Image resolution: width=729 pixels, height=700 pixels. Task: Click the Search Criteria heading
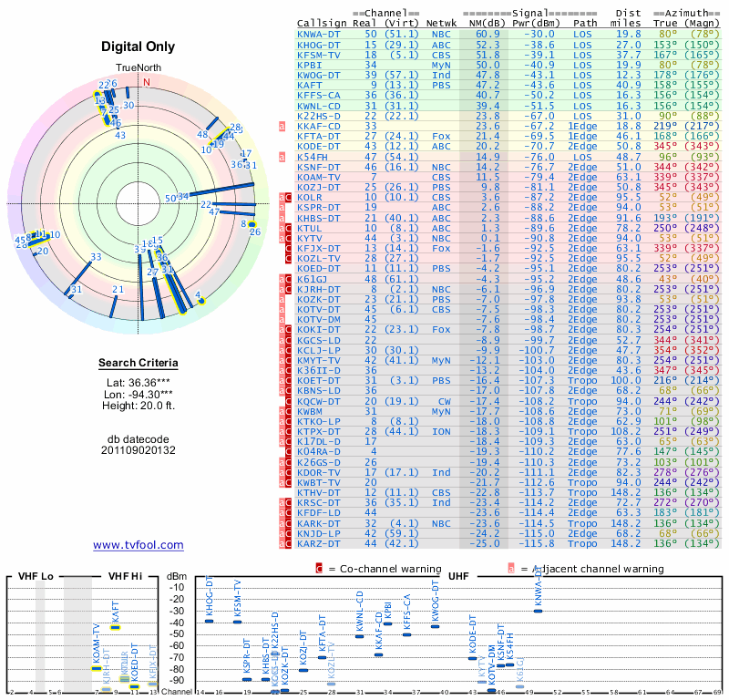pyautogui.click(x=139, y=363)
